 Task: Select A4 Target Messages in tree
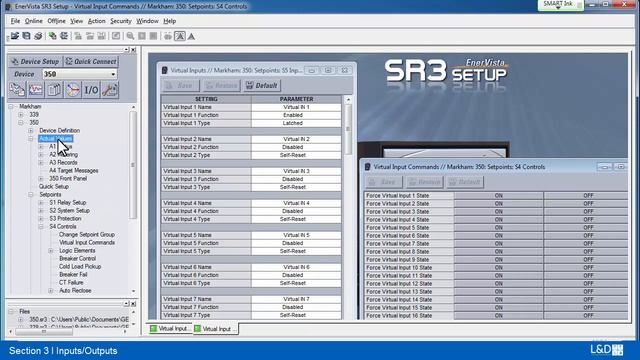[x=74, y=171]
